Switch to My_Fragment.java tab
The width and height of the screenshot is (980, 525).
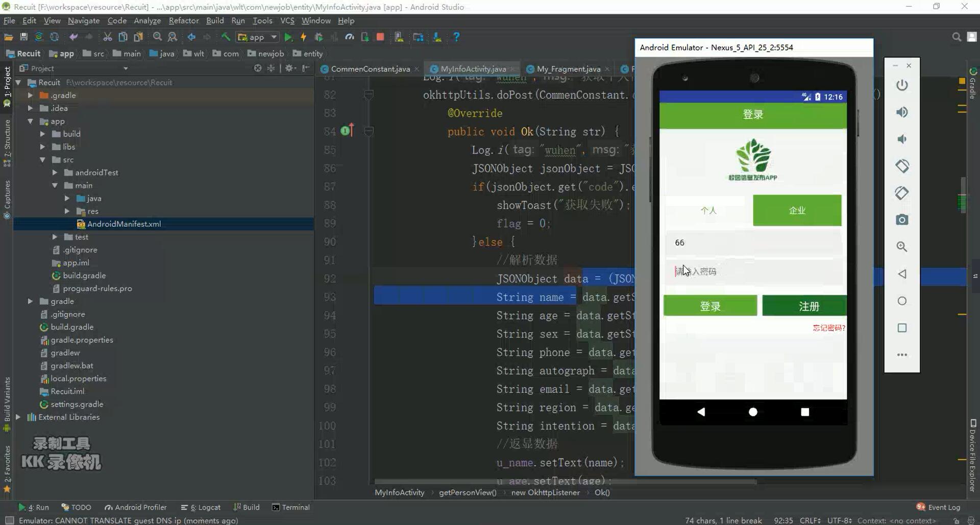568,68
